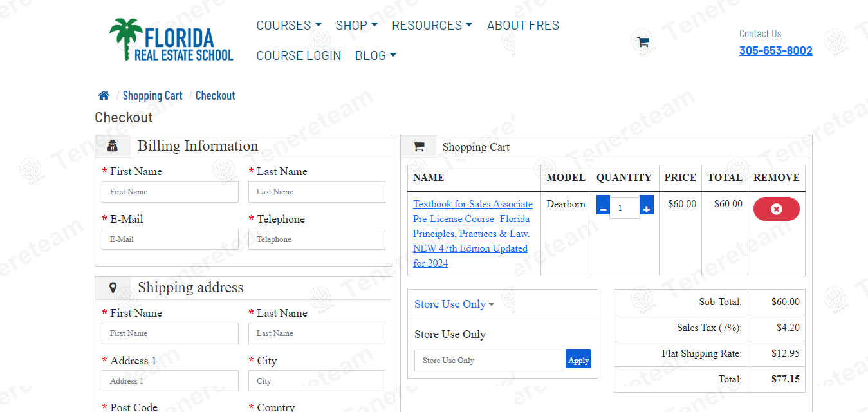The width and height of the screenshot is (868, 412).
Task: Open the Resources dropdown menu
Action: (432, 26)
